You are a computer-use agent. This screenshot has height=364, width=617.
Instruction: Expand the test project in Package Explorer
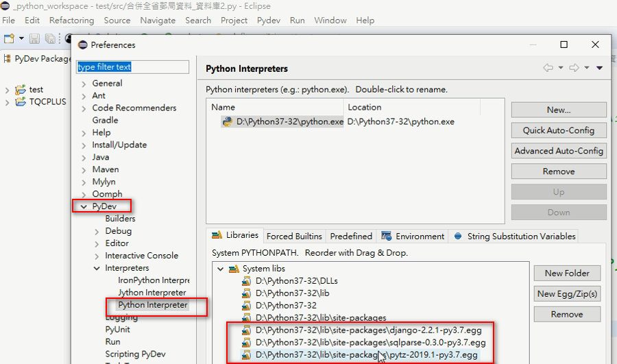tap(7, 90)
